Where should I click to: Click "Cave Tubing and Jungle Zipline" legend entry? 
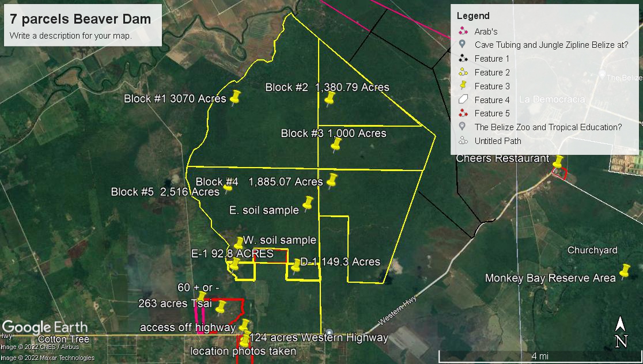tap(551, 45)
